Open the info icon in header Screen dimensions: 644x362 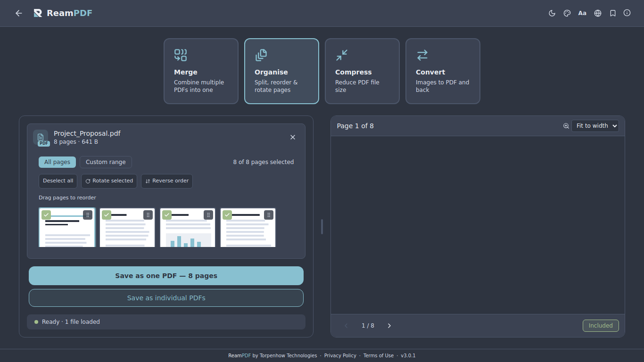[627, 13]
